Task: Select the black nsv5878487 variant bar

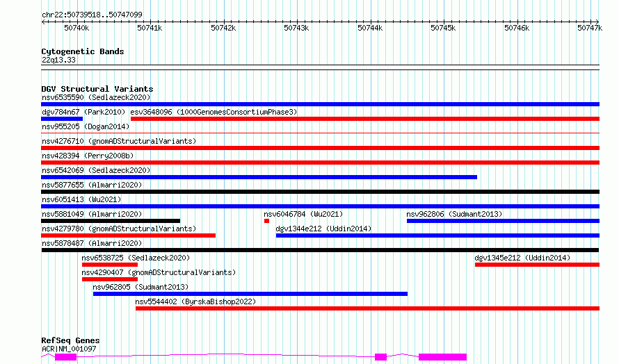Action: (320, 250)
